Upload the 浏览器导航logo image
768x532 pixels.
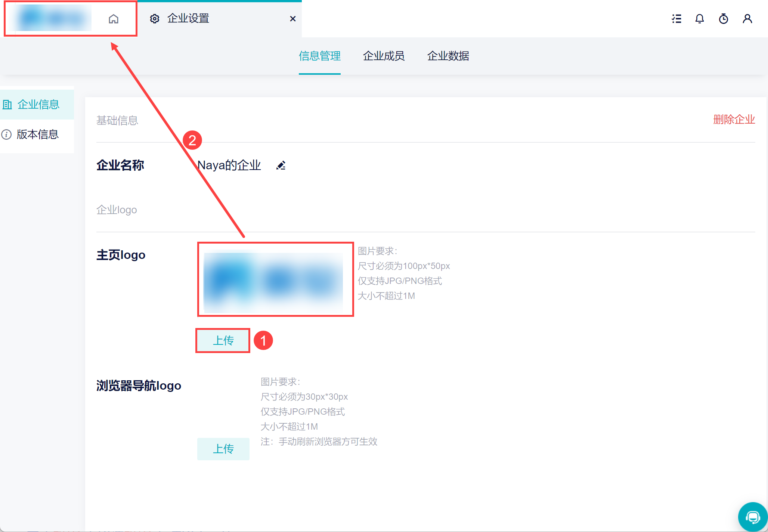point(223,449)
